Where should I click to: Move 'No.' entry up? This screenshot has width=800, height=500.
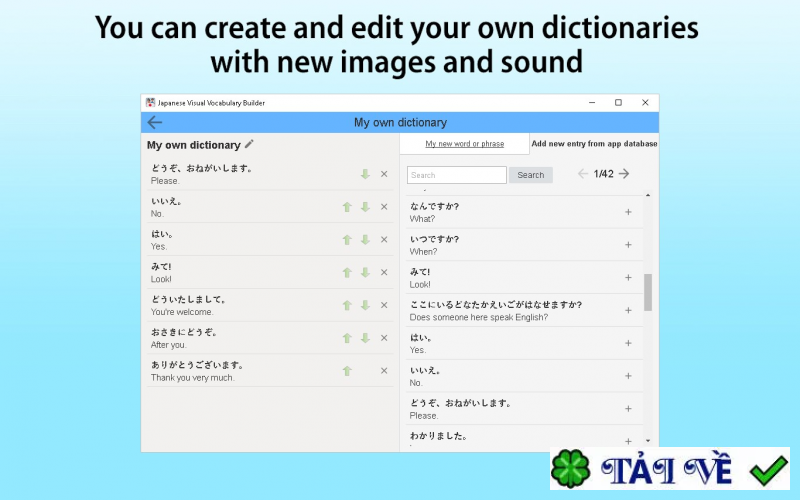tap(347, 207)
